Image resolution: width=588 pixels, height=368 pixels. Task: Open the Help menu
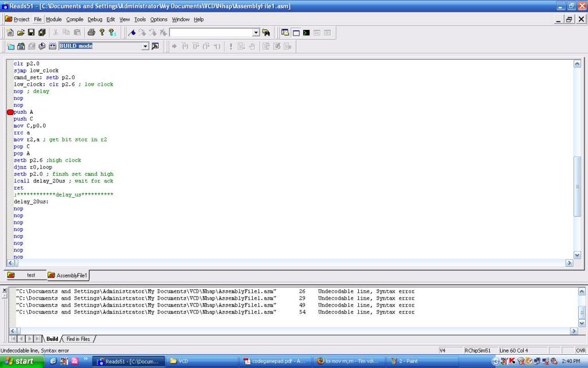(x=199, y=19)
